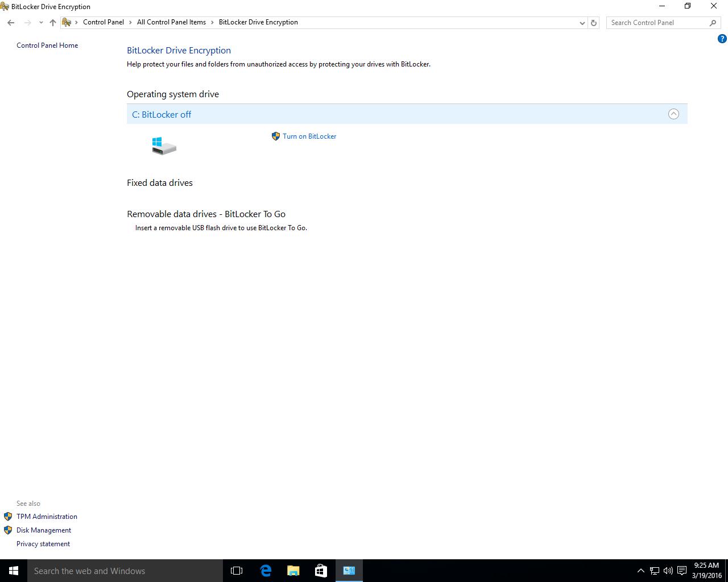Click the shield icon beside TPM Administration
Viewport: 728px width, 582px height.
[8, 517]
